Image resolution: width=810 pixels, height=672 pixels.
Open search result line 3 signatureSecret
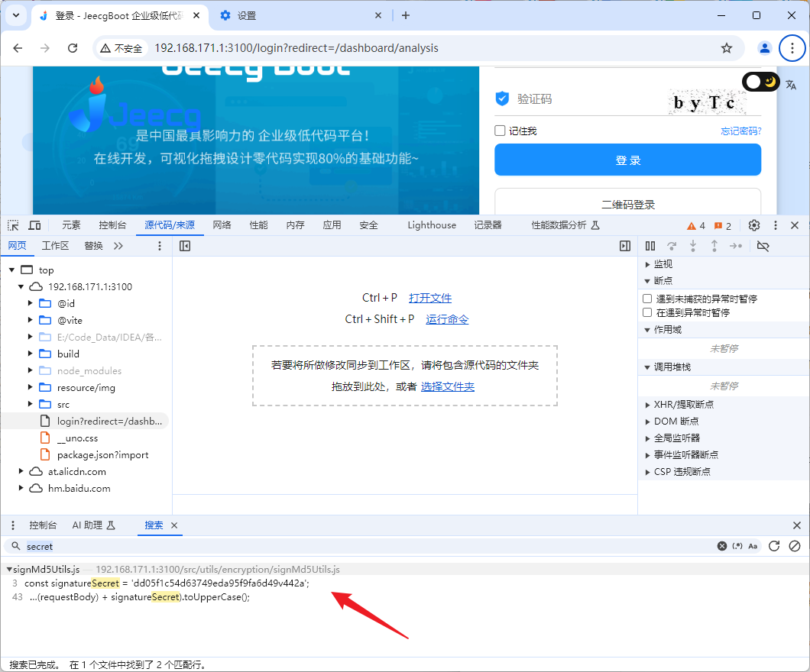(167, 583)
